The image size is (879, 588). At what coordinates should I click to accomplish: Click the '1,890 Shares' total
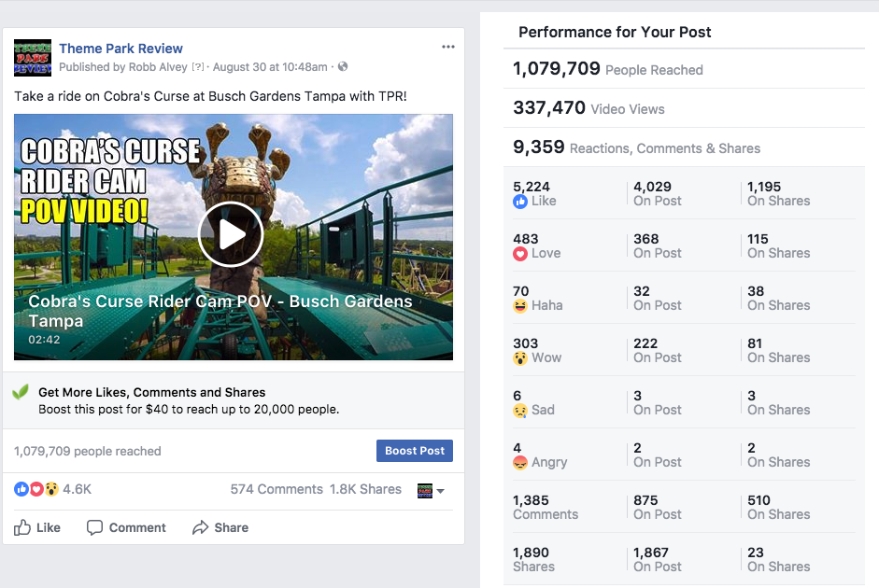(x=533, y=559)
